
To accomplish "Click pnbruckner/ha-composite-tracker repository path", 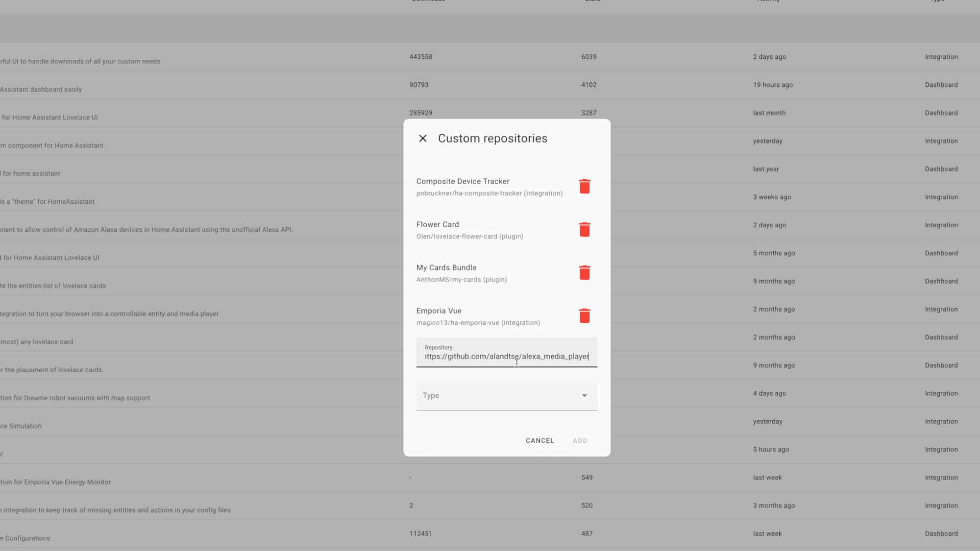I will coord(490,193).
